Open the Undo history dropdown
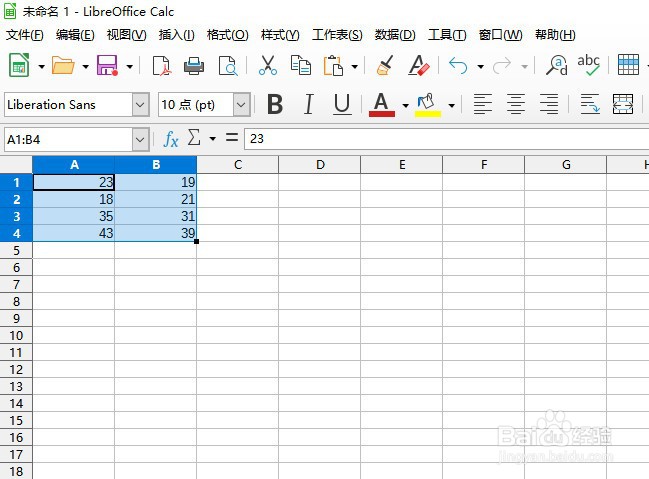Screen dimensions: 649x479 [x=481, y=66]
